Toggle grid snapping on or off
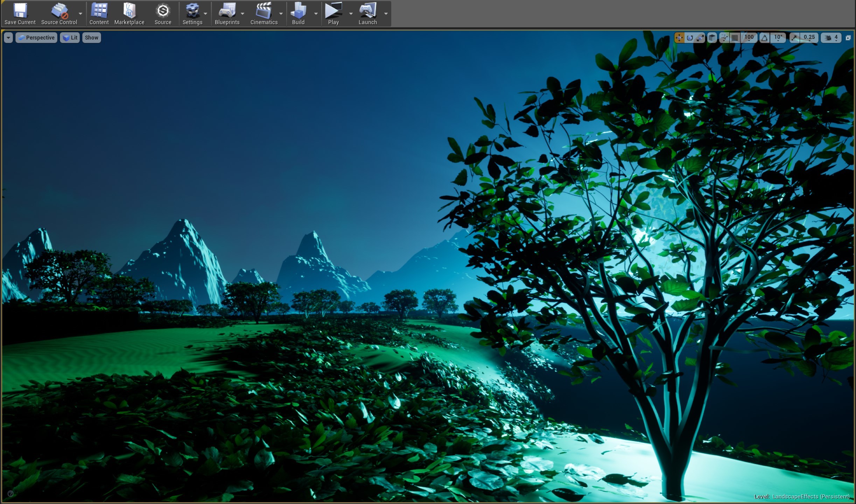The width and height of the screenshot is (856, 504). [735, 37]
